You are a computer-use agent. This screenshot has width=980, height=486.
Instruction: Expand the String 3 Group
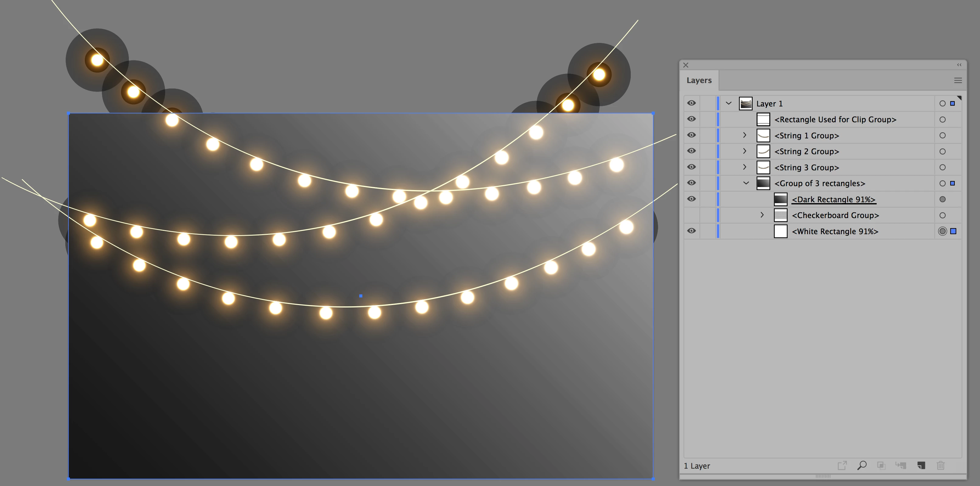point(744,167)
